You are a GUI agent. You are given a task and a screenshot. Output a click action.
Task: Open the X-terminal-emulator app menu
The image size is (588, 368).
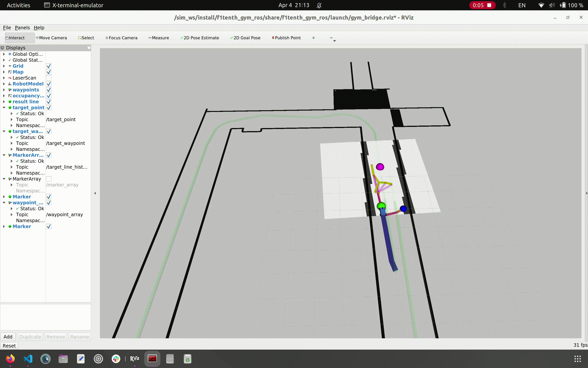tap(74, 5)
